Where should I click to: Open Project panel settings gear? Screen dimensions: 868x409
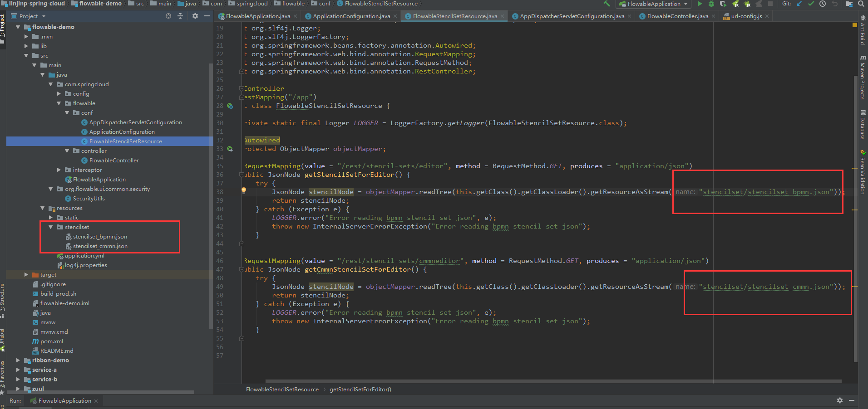[x=195, y=16]
